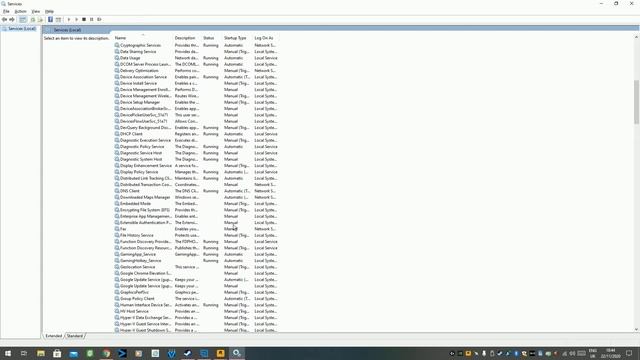The image size is (640, 360).
Task: Open Google Chrome from the taskbar
Action: click(x=106, y=353)
